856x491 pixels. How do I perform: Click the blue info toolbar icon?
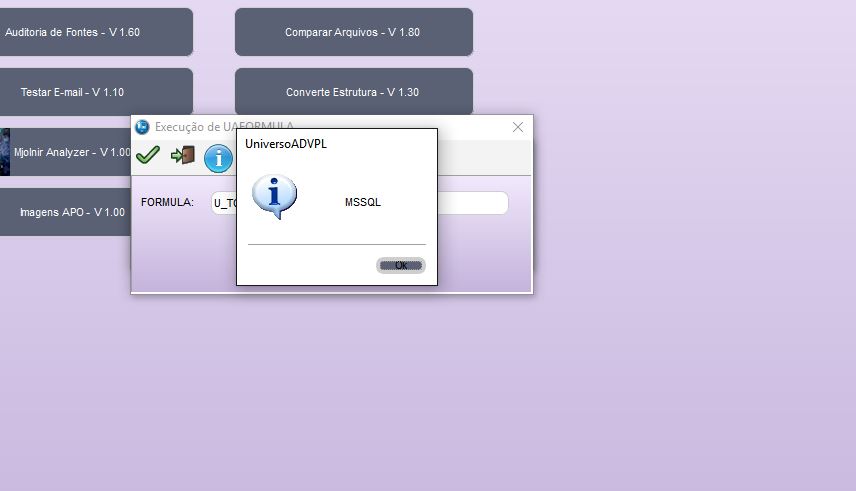click(218, 158)
